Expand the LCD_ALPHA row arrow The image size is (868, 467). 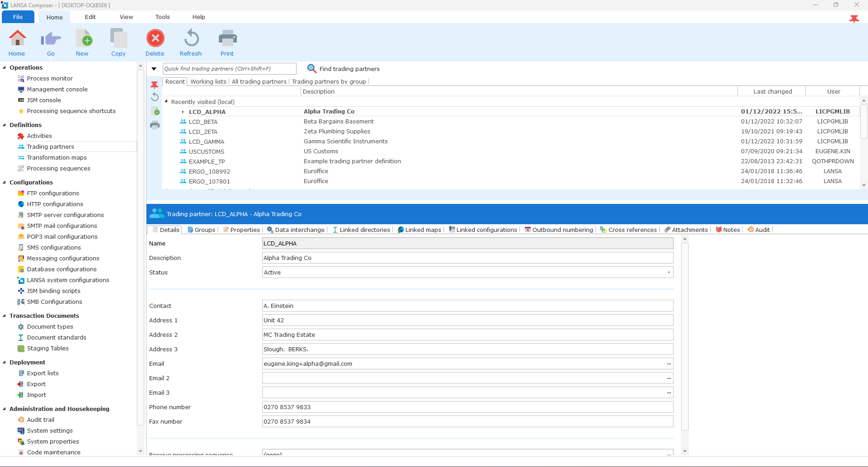(183, 112)
